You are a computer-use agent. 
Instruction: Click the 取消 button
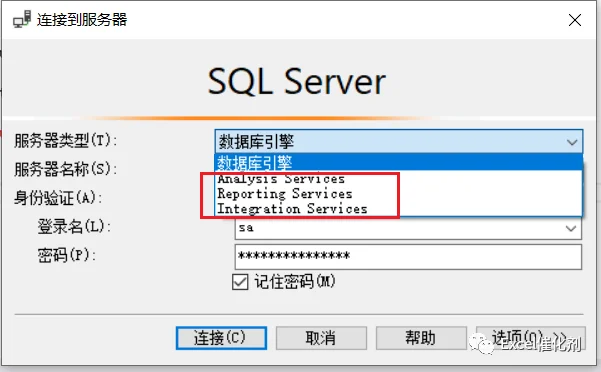pos(321,338)
